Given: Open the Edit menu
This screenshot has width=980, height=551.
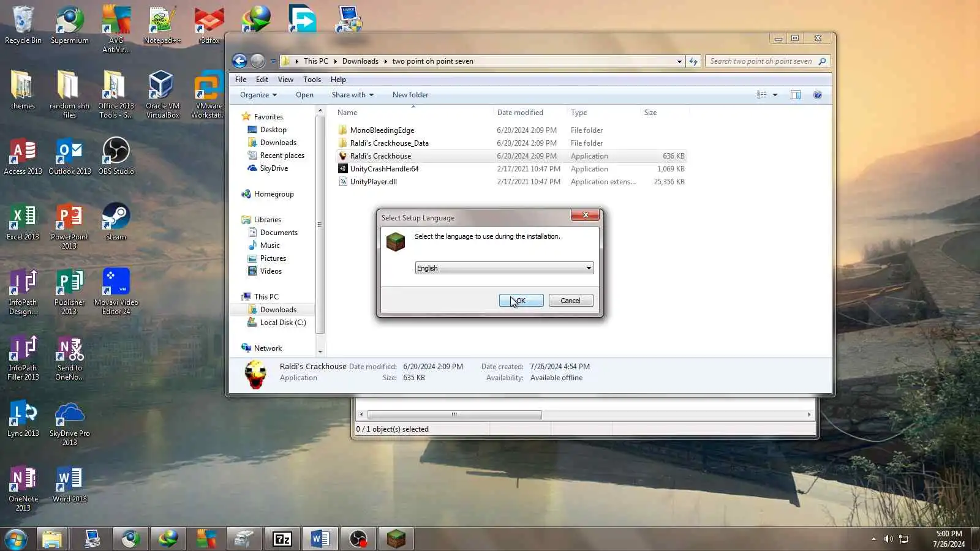Looking at the screenshot, I should pyautogui.click(x=262, y=80).
